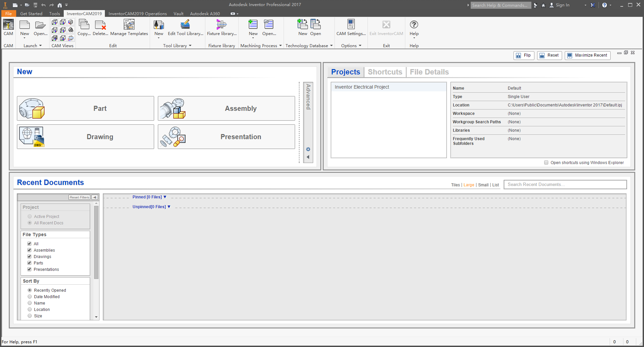
Task: Open Manage Templates
Action: tap(129, 27)
